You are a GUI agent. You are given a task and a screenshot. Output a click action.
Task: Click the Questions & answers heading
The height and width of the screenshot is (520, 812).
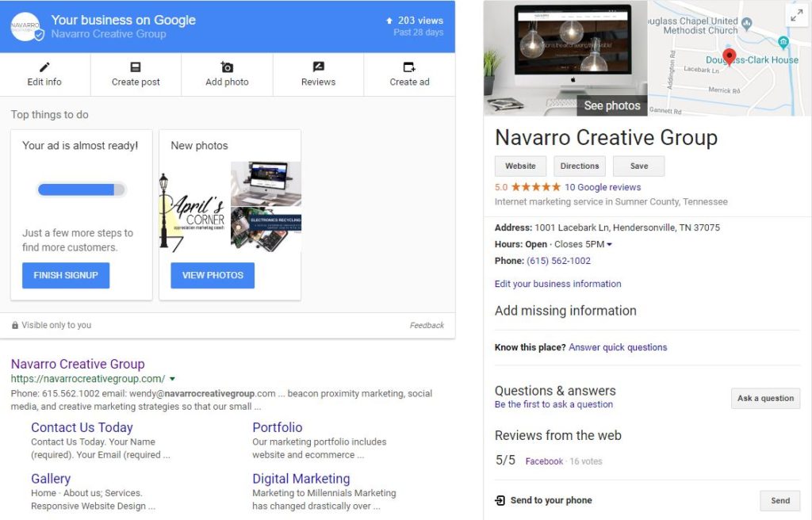(555, 391)
